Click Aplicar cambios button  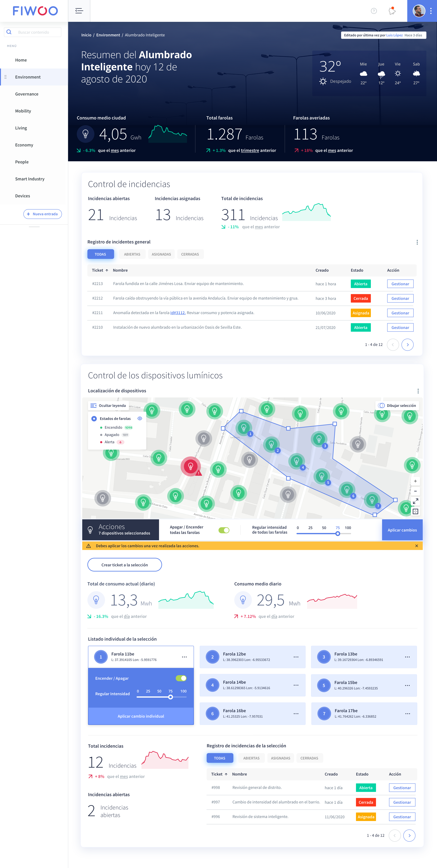point(402,530)
